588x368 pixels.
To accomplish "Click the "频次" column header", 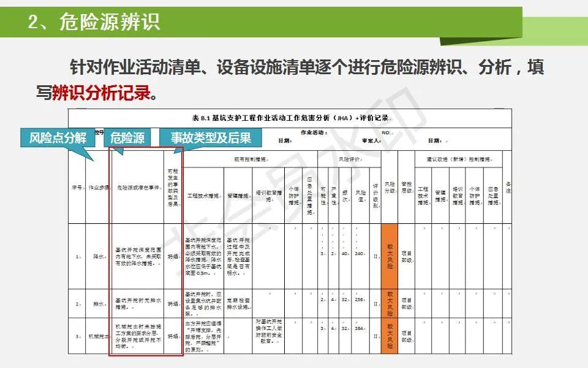I will tap(345, 196).
